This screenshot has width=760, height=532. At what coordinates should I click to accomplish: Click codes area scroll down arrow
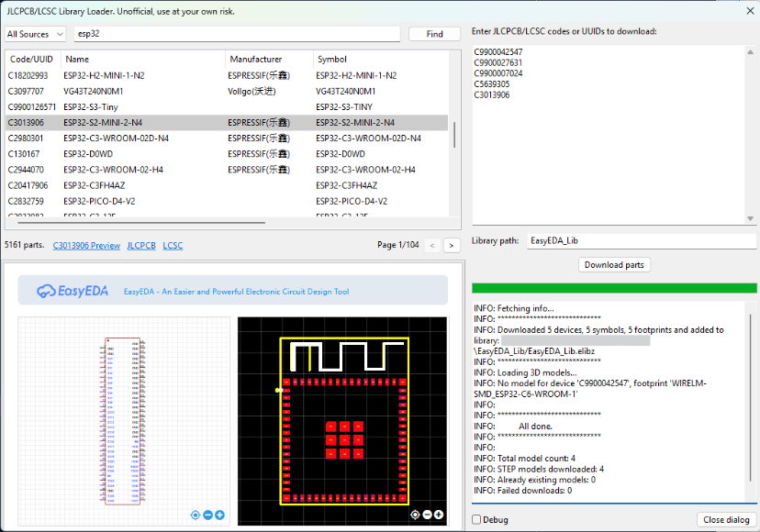(x=750, y=219)
